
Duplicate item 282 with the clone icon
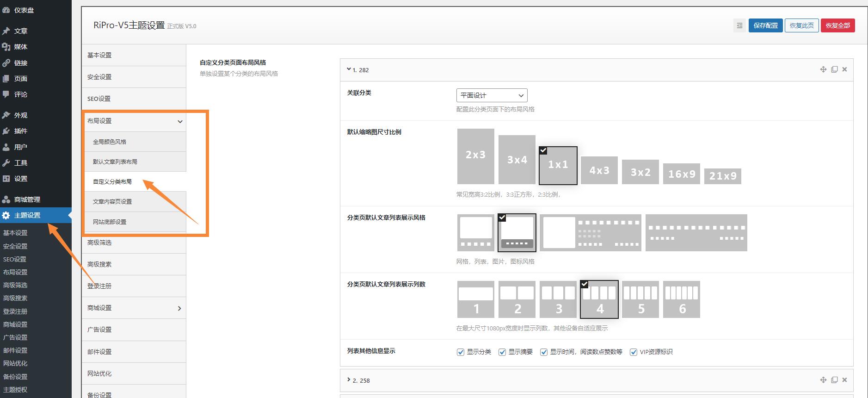click(834, 69)
